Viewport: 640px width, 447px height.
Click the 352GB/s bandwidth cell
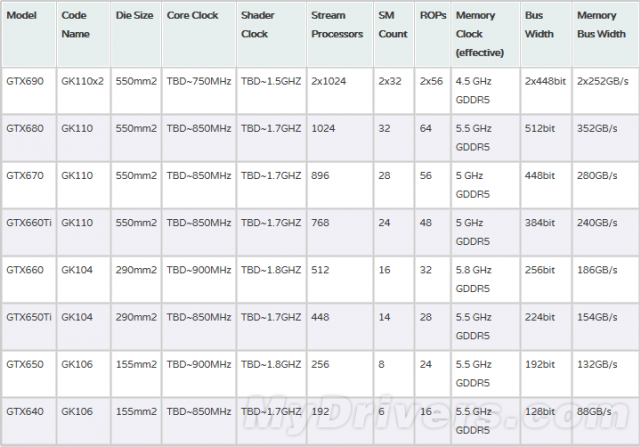(x=606, y=138)
